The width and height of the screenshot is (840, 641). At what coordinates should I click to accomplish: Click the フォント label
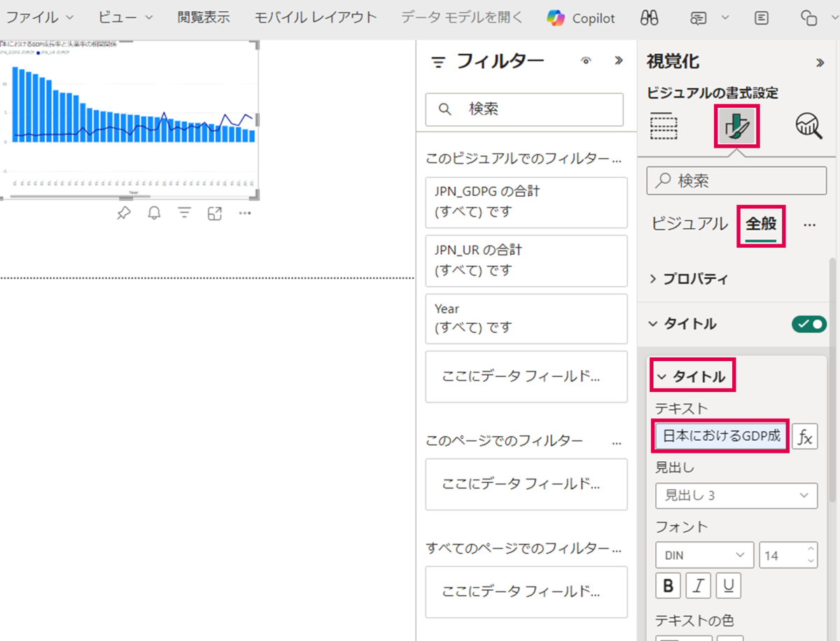coord(682,527)
